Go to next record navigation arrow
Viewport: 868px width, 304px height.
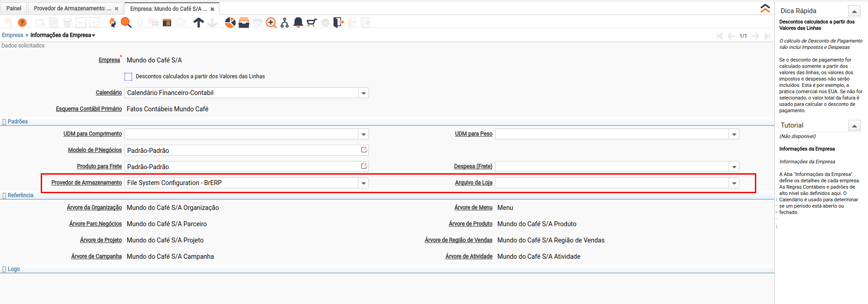(x=755, y=36)
